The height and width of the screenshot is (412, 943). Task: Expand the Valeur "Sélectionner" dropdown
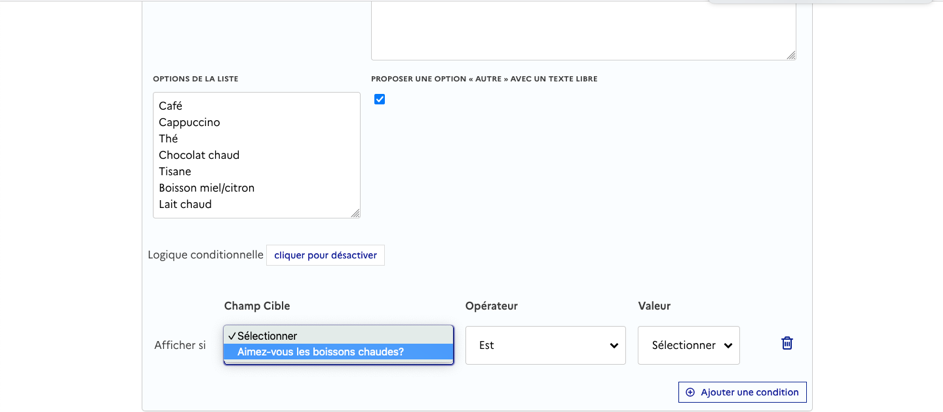click(x=688, y=345)
